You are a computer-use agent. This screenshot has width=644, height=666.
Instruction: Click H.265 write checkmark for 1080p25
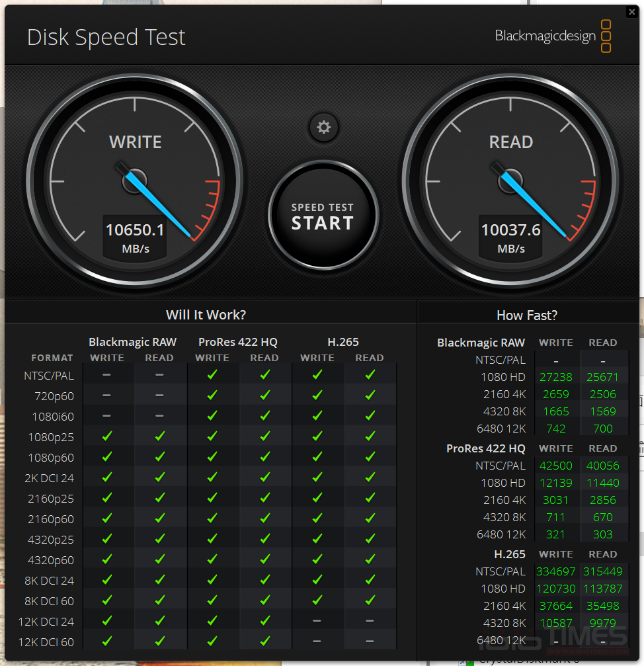[x=317, y=436]
